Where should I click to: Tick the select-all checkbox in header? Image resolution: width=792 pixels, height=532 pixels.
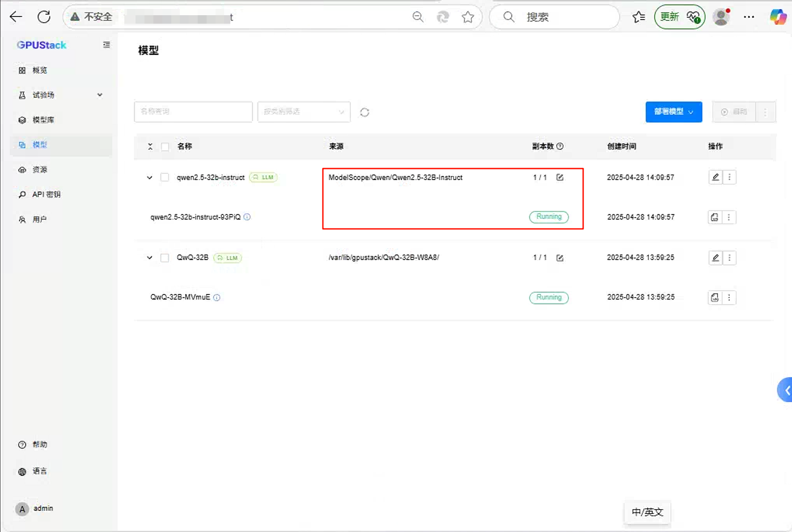(165, 147)
